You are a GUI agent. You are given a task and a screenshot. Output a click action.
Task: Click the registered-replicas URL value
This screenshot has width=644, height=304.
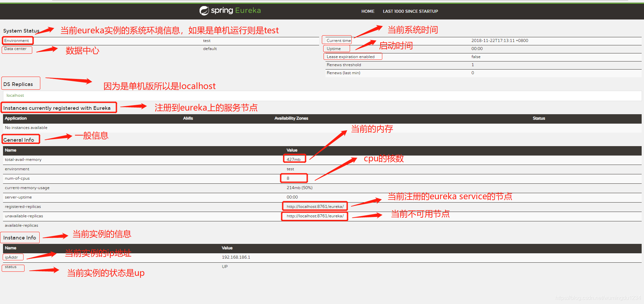(x=315, y=207)
